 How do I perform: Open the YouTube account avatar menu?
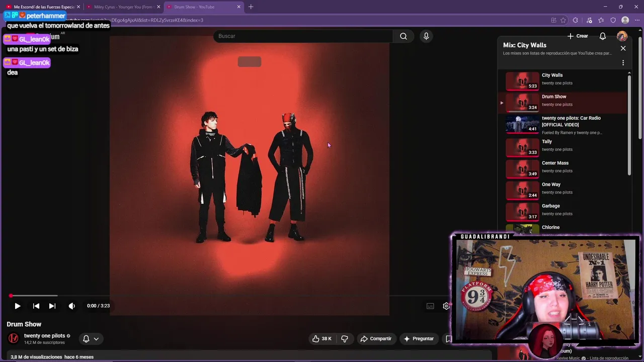[x=622, y=36]
